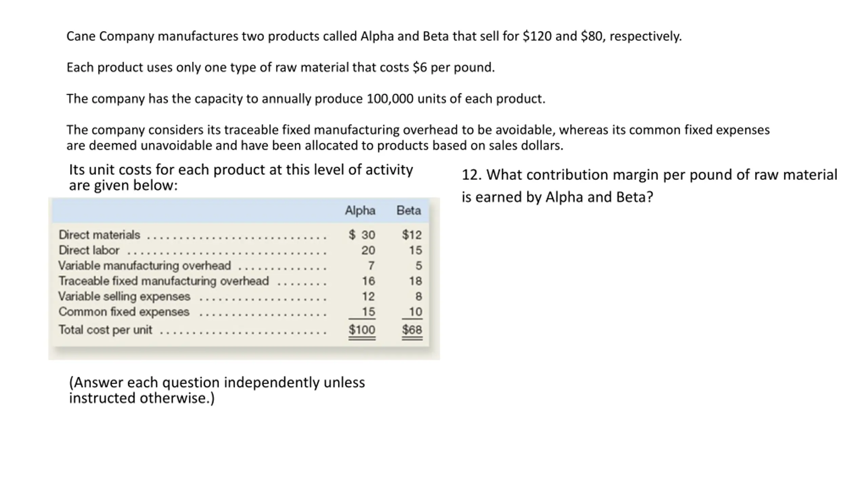Click Beta's $12 direct materials value
This screenshot has height=488, width=868.
(x=412, y=235)
